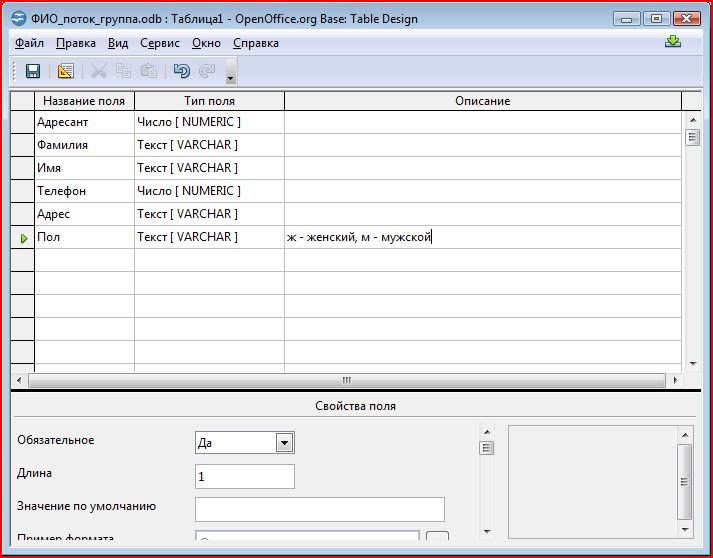Viewport: 713px width, 558px height.
Task: Click the Save icon in toolbar
Action: (x=33, y=71)
